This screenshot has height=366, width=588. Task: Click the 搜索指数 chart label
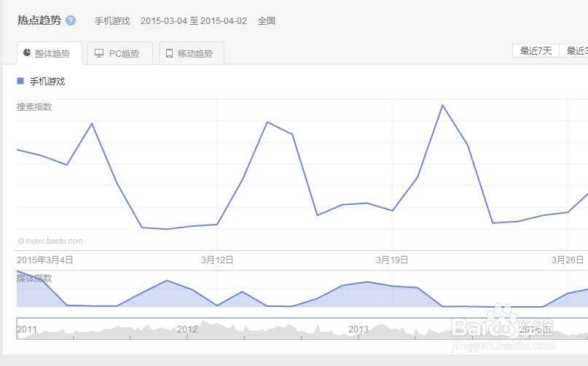coord(34,107)
